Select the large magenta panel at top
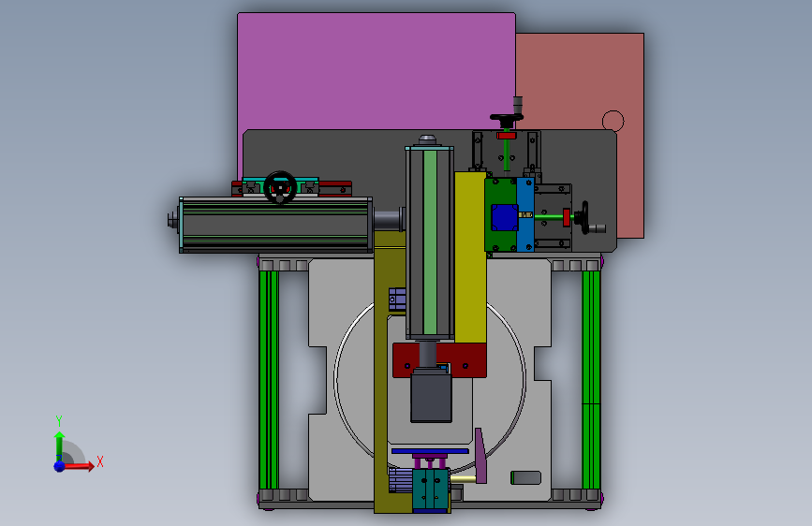The image size is (812, 526). [x=376, y=71]
